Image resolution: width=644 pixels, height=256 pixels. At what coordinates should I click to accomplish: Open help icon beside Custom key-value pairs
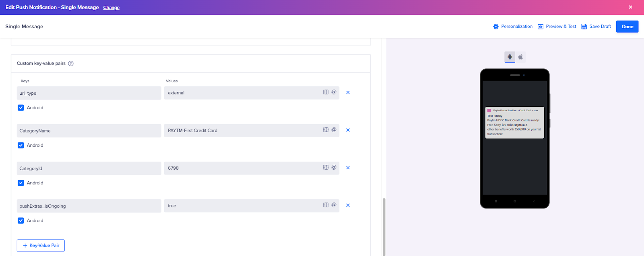tap(71, 63)
